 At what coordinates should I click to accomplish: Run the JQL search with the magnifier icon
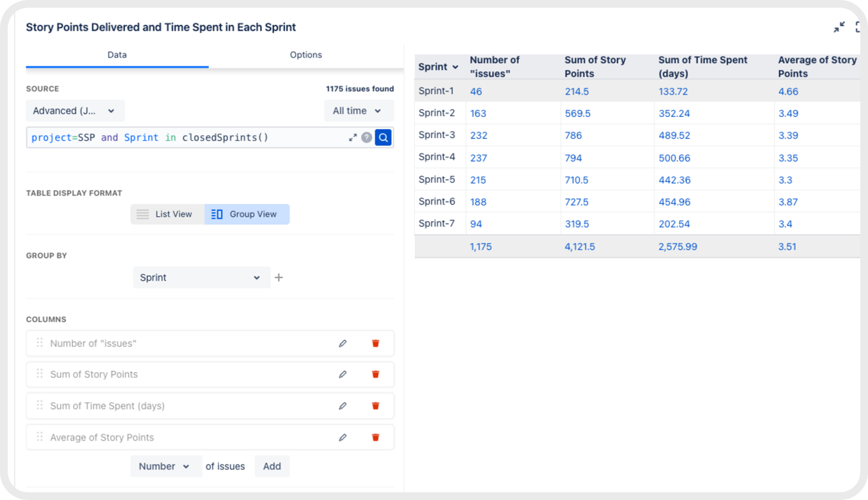pos(383,137)
